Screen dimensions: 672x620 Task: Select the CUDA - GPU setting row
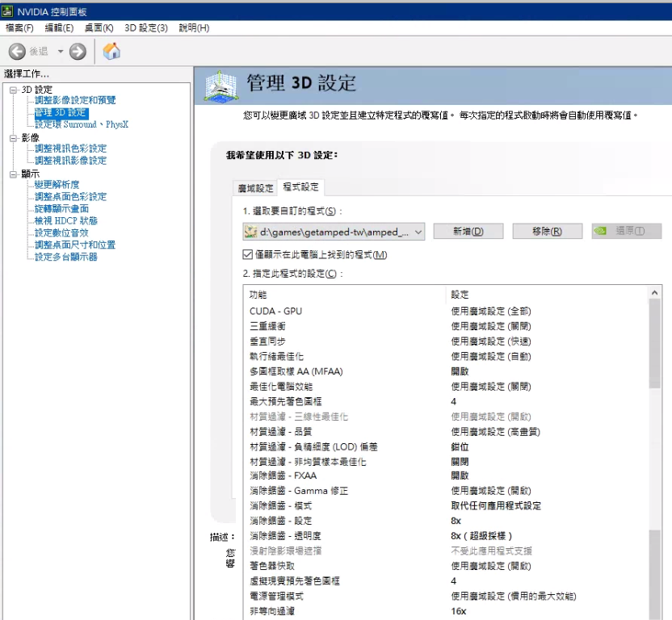446,311
